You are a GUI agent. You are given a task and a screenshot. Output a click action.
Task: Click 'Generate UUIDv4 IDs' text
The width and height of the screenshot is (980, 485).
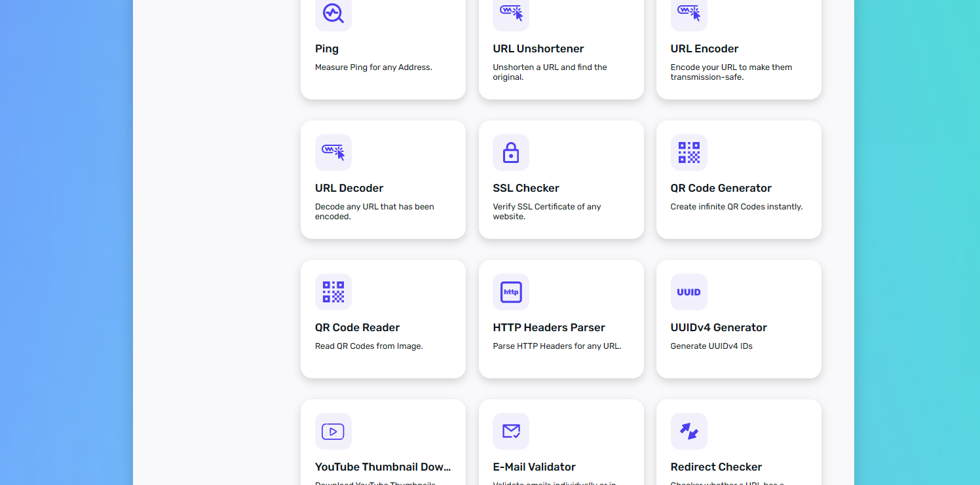point(711,346)
